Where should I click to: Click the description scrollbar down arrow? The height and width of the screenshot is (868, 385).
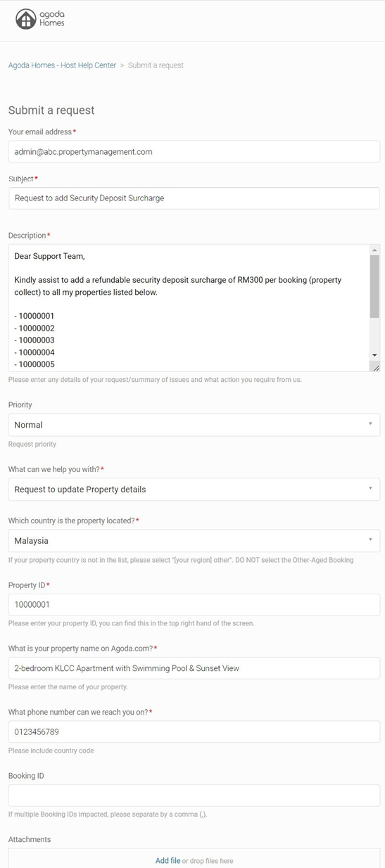pyautogui.click(x=374, y=355)
